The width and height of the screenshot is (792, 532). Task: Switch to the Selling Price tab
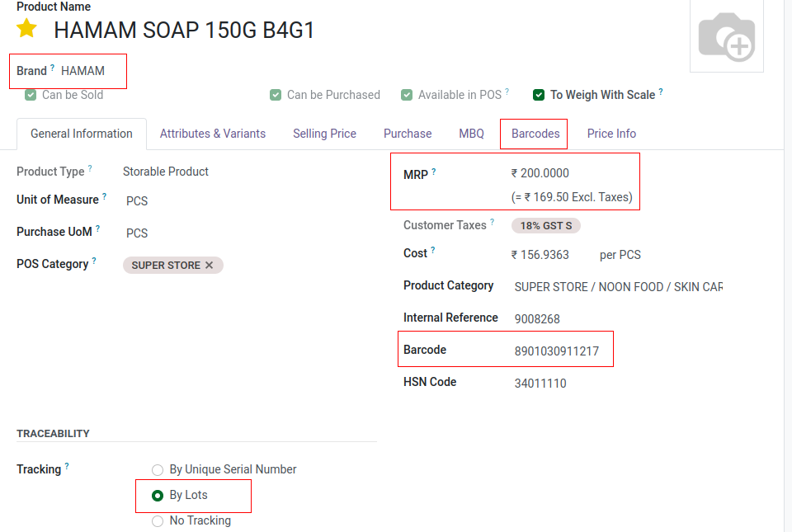tap(324, 134)
